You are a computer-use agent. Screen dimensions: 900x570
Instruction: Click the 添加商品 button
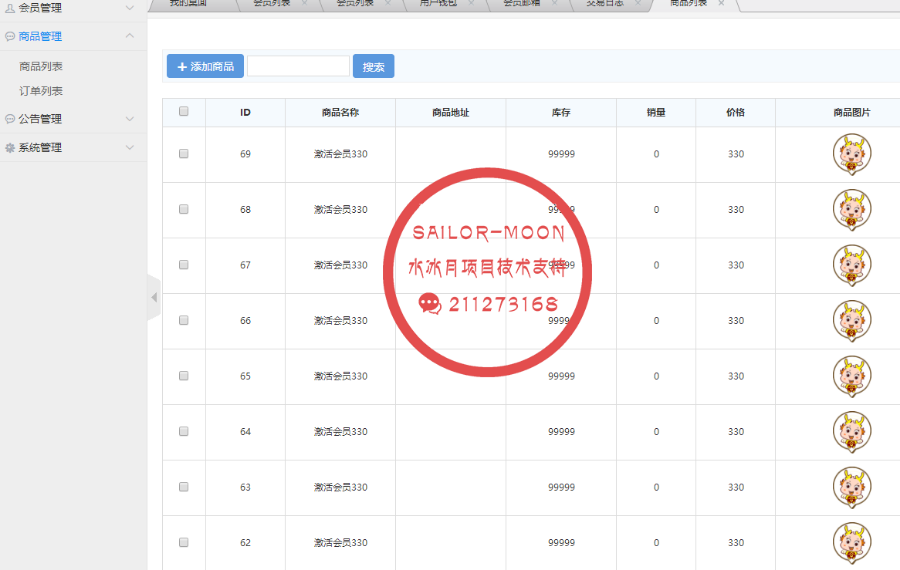click(205, 66)
